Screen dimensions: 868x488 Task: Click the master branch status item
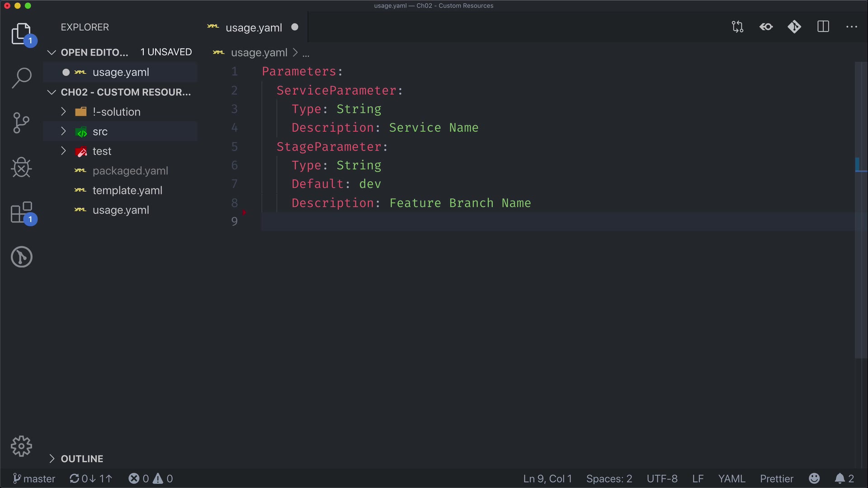[34, 479]
